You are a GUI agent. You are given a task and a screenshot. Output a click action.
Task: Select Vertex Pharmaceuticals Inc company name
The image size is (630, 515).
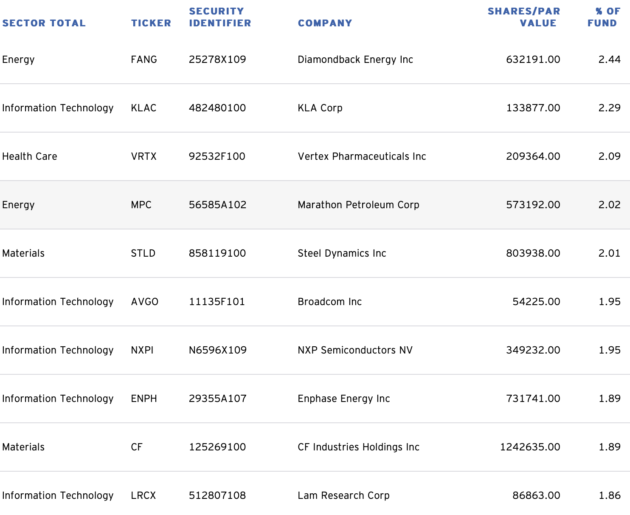tap(362, 156)
